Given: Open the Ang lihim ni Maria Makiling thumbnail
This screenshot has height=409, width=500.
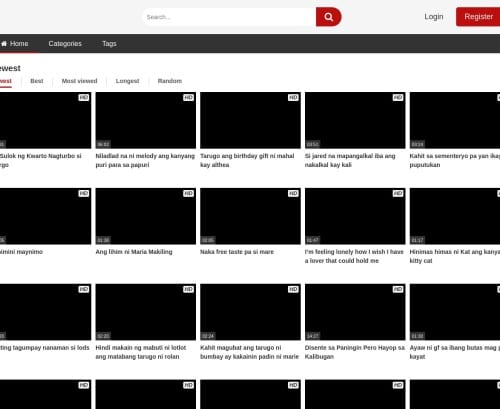Looking at the screenshot, I should click(x=146, y=216).
